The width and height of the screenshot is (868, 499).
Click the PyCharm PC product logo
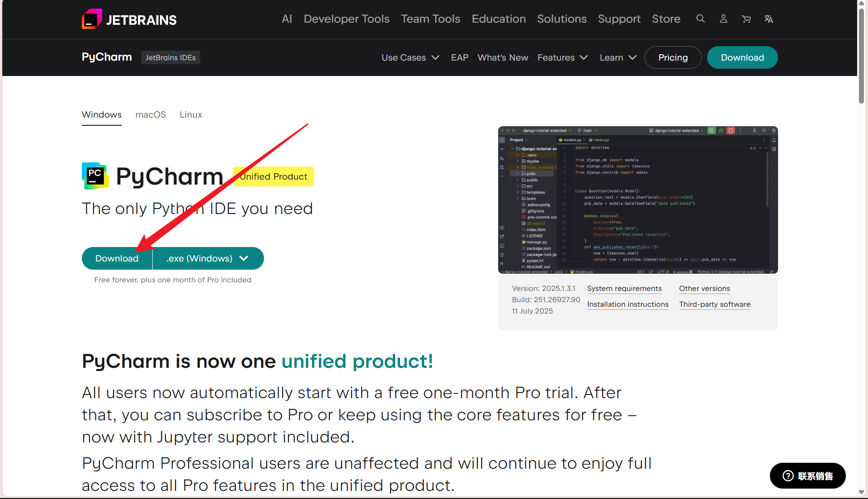pos(95,176)
